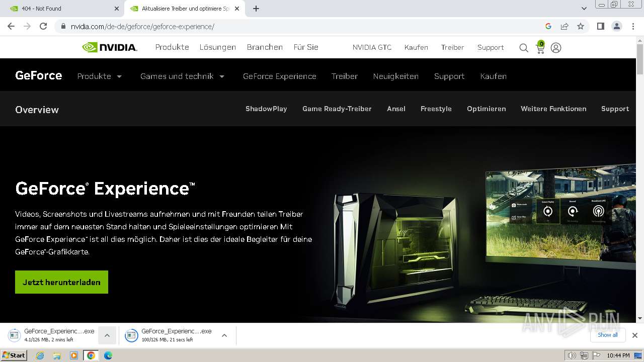Screen dimensions: 644x362
Task: Open the first GeForce_Experience download icon
Action: (14, 335)
